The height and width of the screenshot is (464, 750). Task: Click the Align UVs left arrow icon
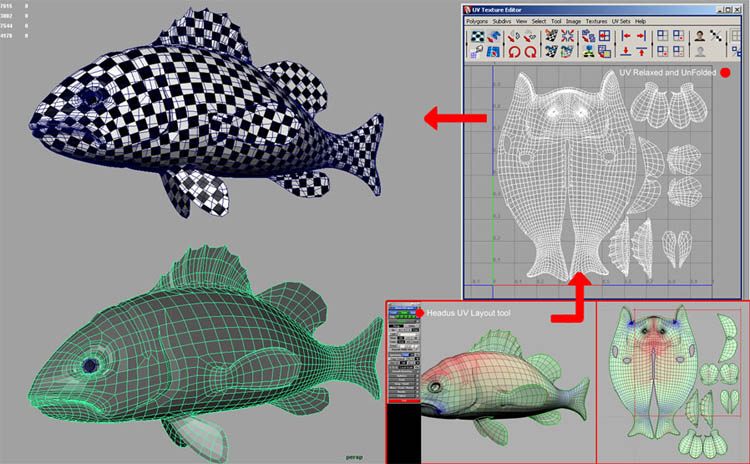click(x=626, y=36)
